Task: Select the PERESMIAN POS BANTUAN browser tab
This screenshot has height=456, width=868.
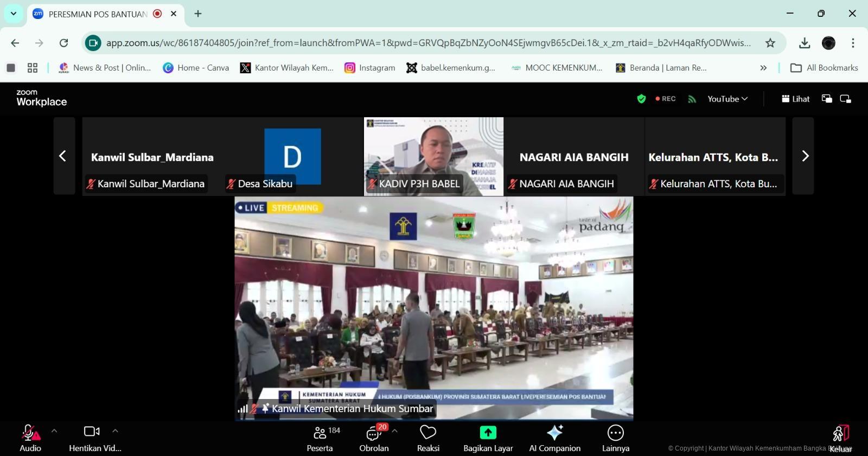Action: (x=98, y=14)
